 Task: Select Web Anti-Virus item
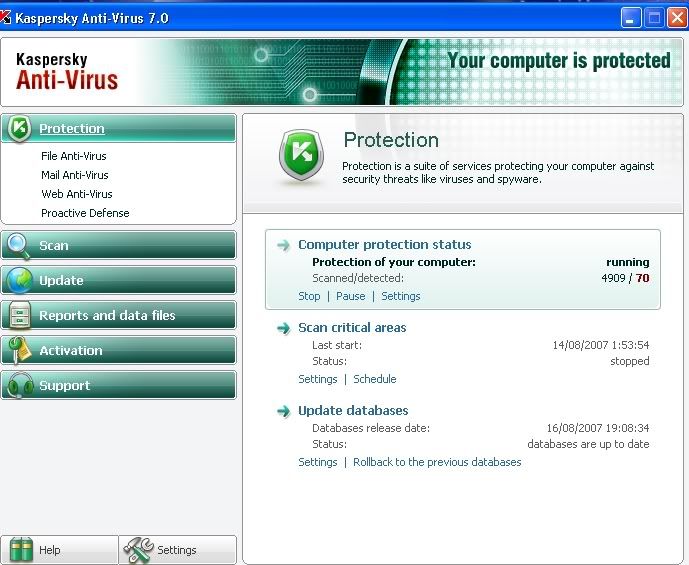(77, 194)
